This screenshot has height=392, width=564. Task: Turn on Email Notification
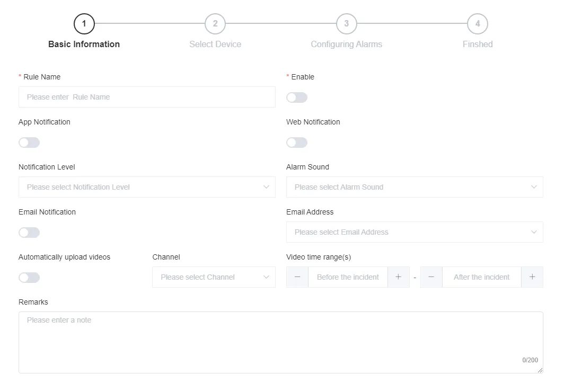[x=29, y=232]
